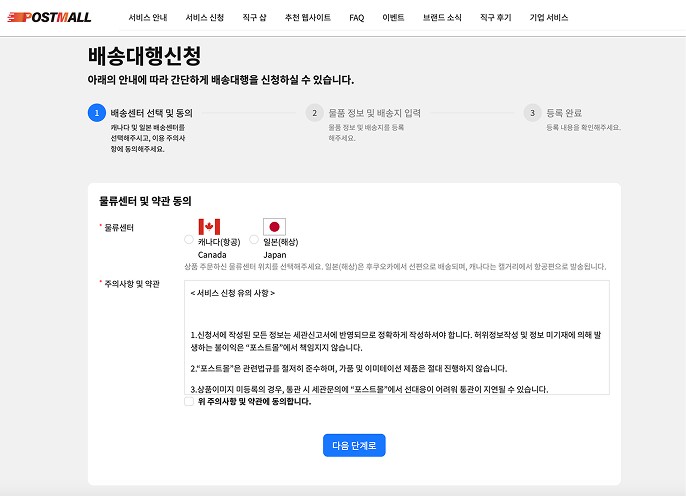The image size is (686, 496).
Task: Click the step 2 circle indicator
Action: (x=314, y=113)
